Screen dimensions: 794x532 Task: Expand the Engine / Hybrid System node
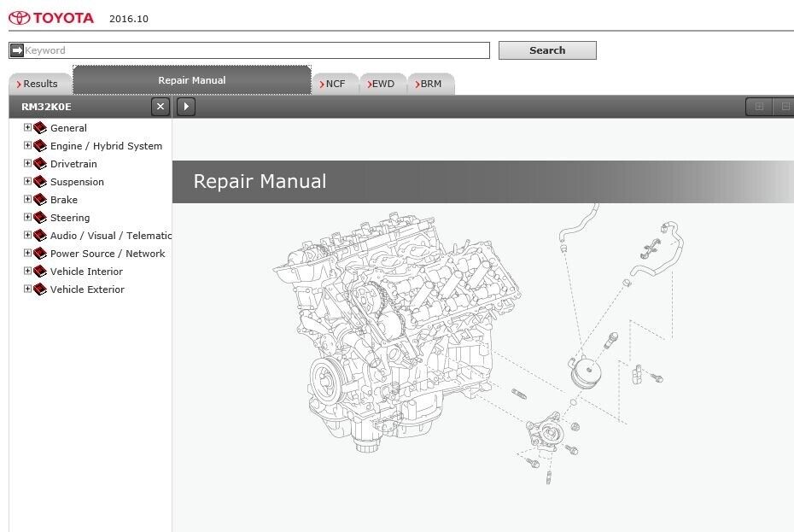[27, 146]
